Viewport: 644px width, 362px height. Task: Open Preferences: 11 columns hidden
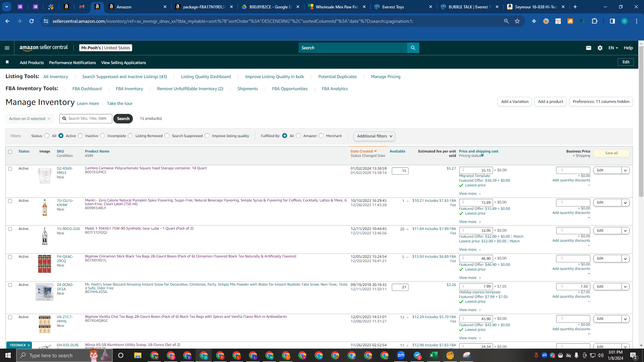601,102
